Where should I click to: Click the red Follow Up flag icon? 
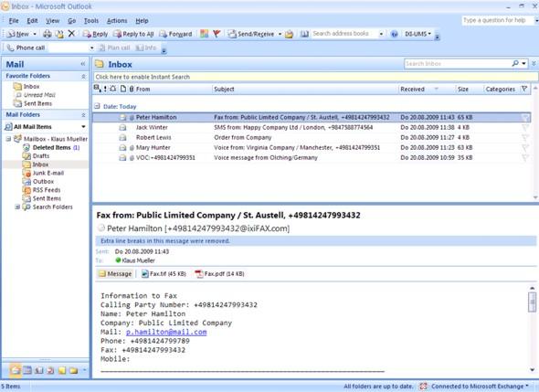[217, 34]
